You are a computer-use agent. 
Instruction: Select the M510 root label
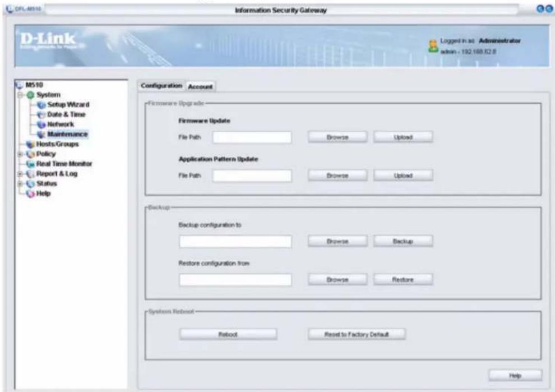pos(34,85)
